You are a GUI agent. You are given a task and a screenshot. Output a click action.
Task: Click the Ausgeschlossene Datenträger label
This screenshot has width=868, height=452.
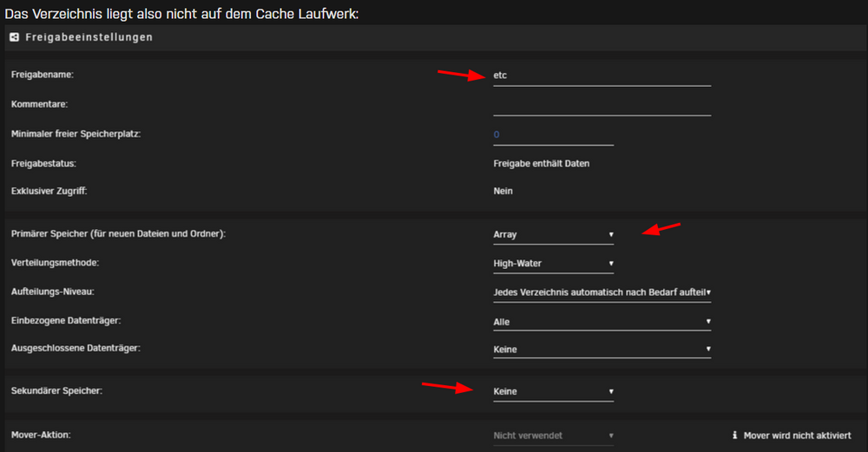tap(76, 349)
